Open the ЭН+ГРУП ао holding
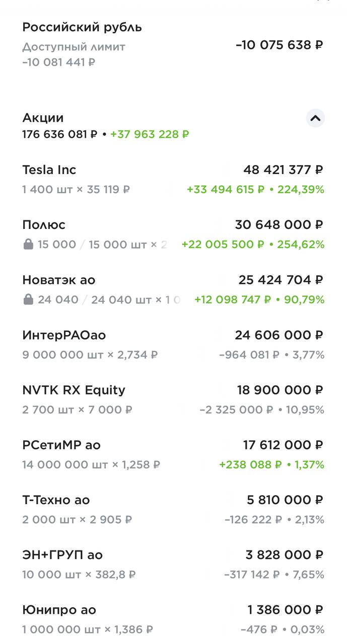Viewport: 347px width, 644px height. pyautogui.click(x=62, y=555)
